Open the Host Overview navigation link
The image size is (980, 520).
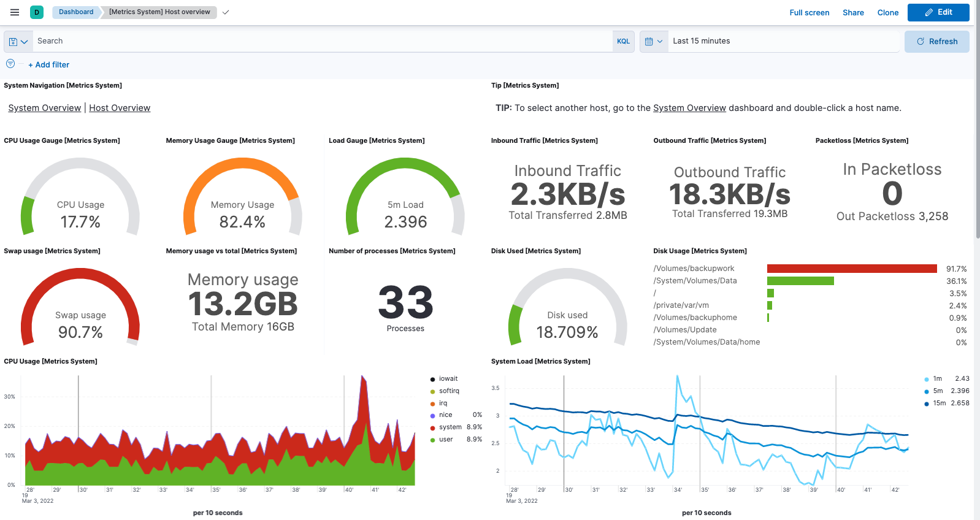tap(120, 108)
